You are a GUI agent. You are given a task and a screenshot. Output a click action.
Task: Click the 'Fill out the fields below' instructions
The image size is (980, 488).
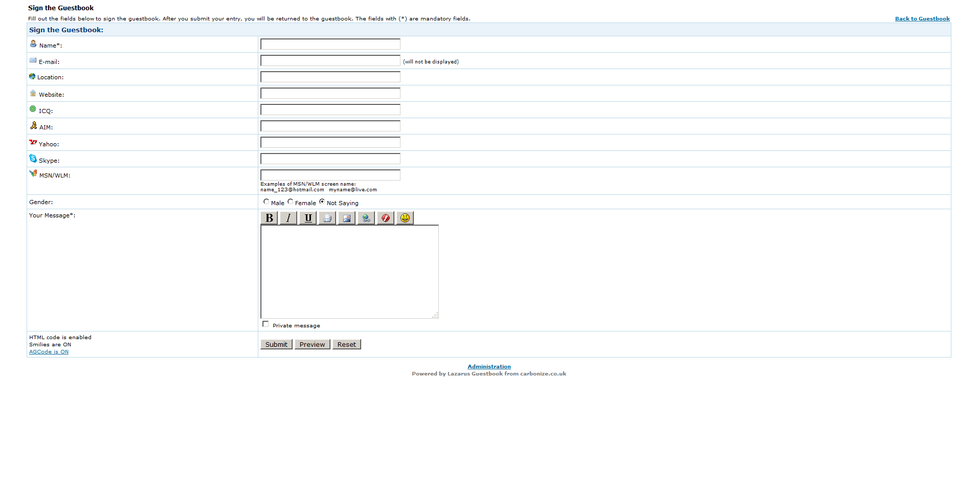(249, 19)
